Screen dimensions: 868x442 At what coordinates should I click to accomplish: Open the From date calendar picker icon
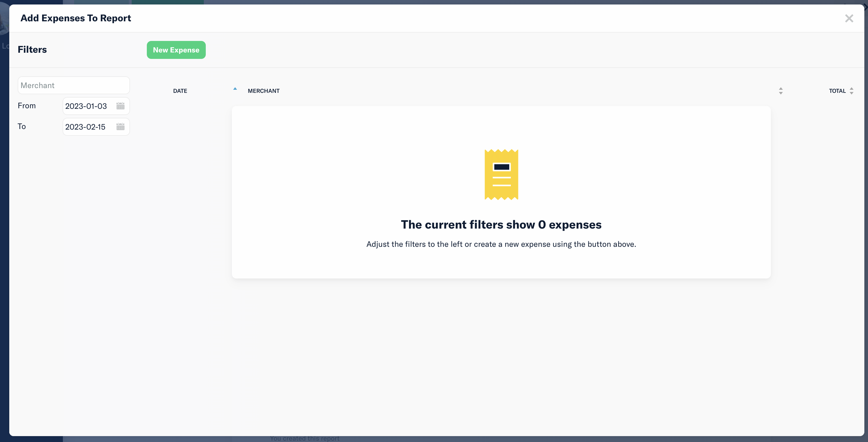tap(120, 106)
